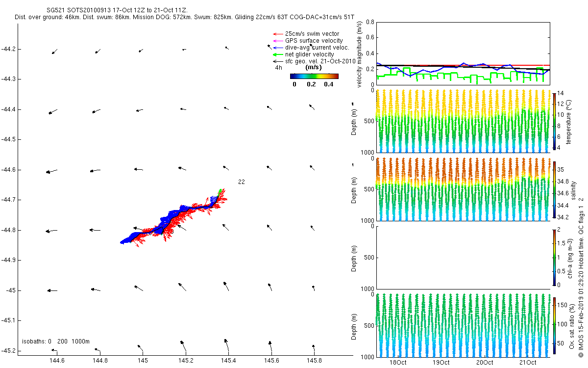Click the 'velocity magnitude (m/s)' axis label
The height and width of the screenshot is (368, 588).
click(x=360, y=54)
